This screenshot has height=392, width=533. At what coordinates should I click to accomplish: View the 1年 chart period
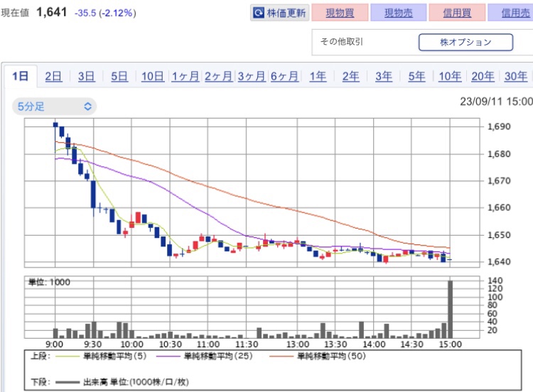tap(318, 76)
